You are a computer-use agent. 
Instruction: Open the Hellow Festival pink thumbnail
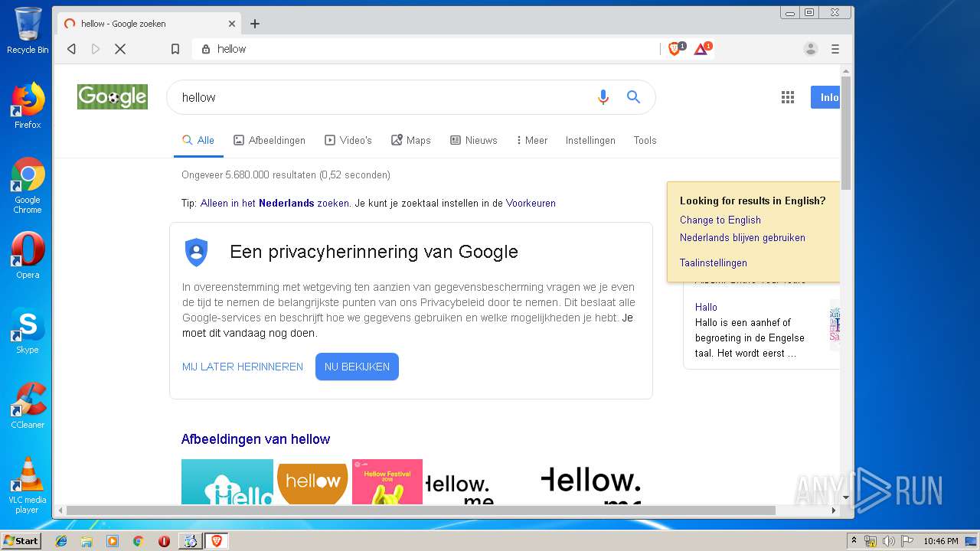[x=387, y=481]
